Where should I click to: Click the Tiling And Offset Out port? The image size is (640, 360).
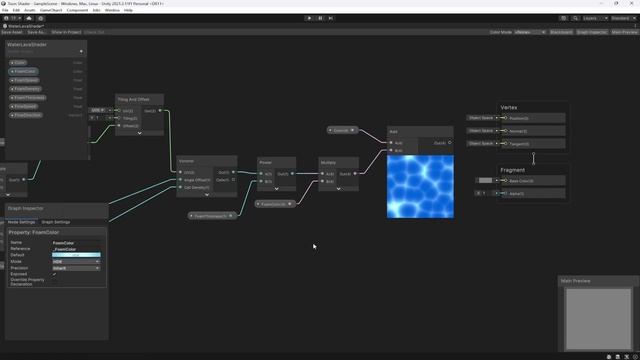click(160, 111)
